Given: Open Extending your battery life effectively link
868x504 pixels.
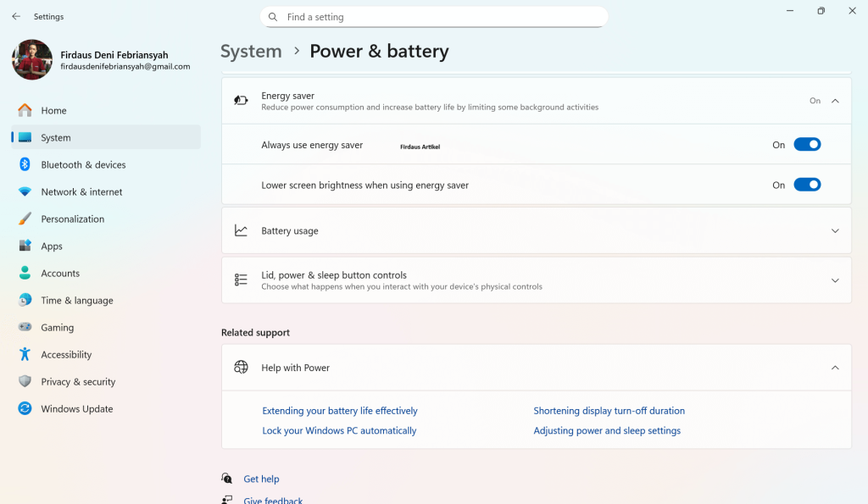Looking at the screenshot, I should 340,411.
